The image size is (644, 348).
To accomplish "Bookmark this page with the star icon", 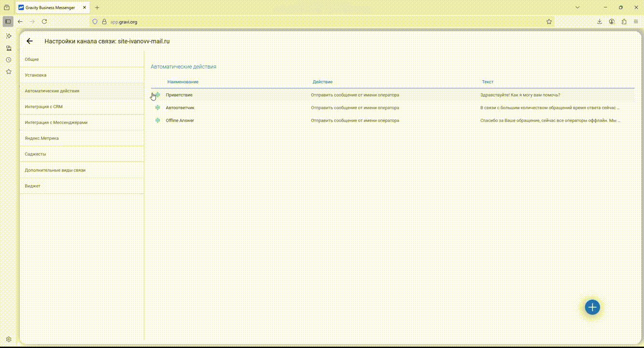I will tap(549, 22).
